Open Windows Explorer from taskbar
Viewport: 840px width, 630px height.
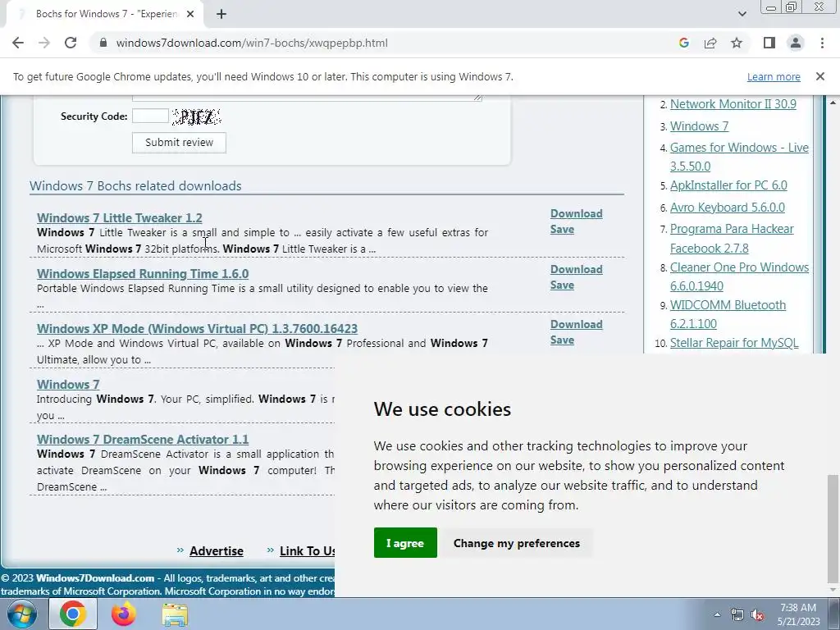tap(175, 614)
